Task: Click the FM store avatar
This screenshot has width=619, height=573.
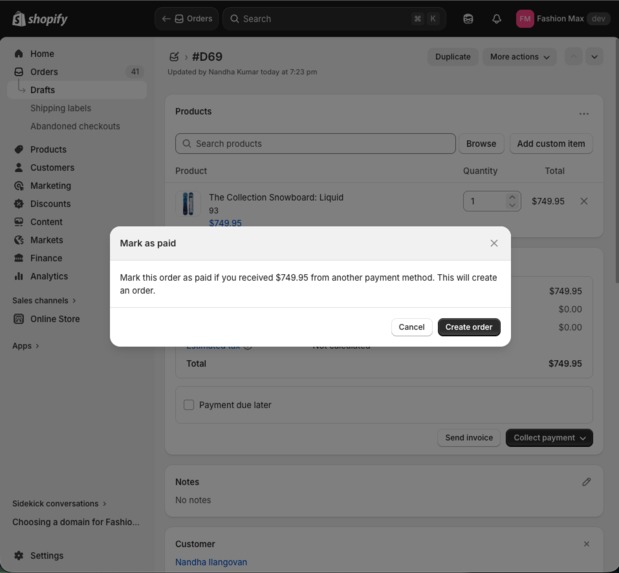Action: [525, 19]
